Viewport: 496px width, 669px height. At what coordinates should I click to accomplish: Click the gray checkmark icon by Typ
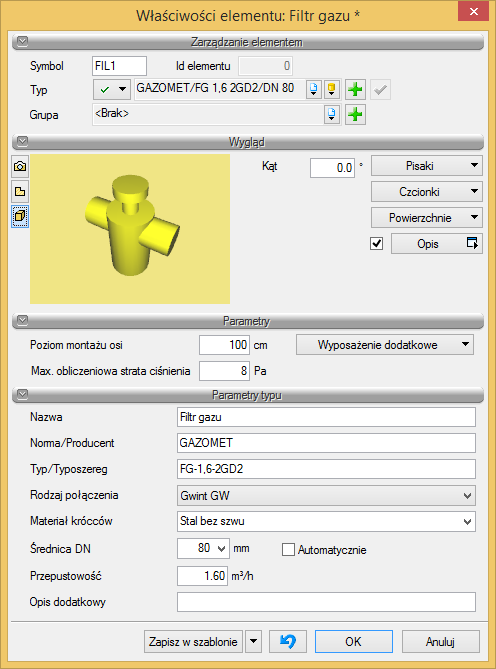[x=380, y=90]
